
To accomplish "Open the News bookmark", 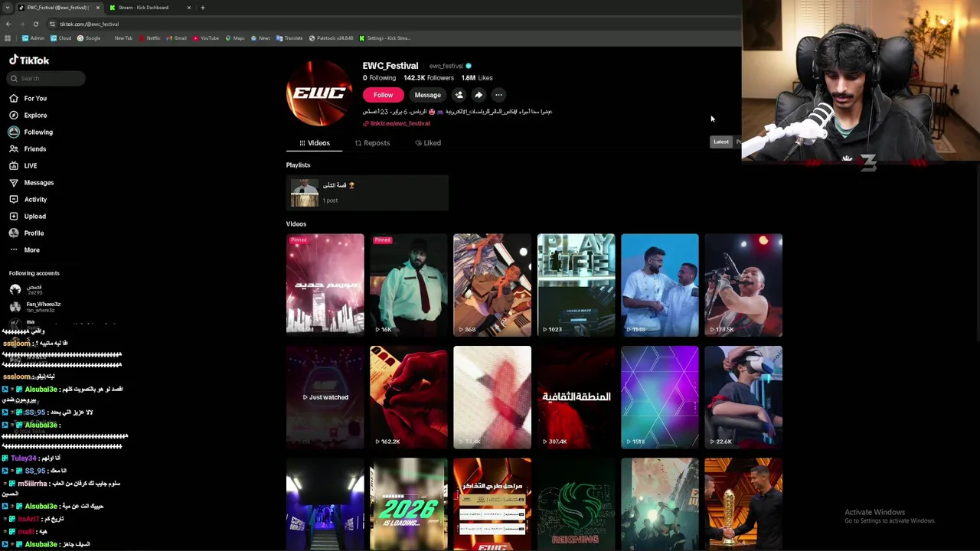I will [260, 38].
